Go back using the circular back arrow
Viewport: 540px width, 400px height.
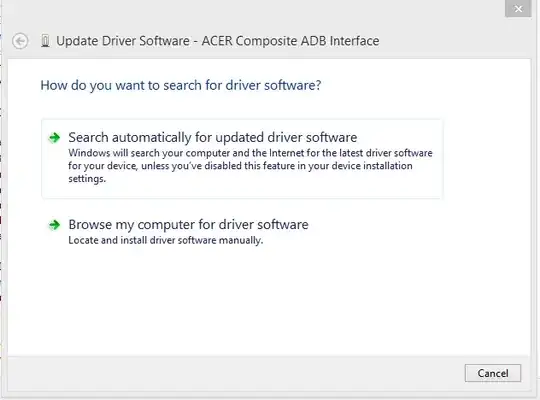pyautogui.click(x=20, y=41)
